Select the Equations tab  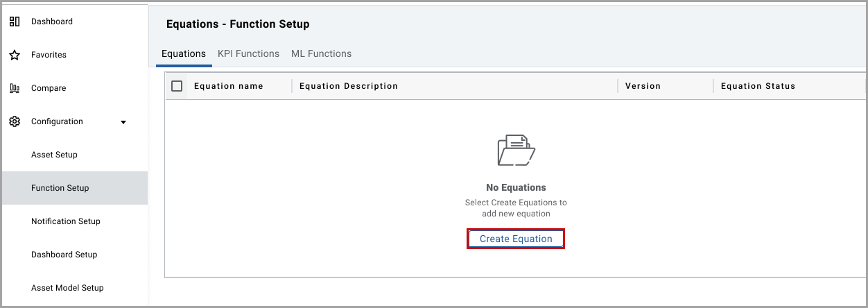pos(184,53)
